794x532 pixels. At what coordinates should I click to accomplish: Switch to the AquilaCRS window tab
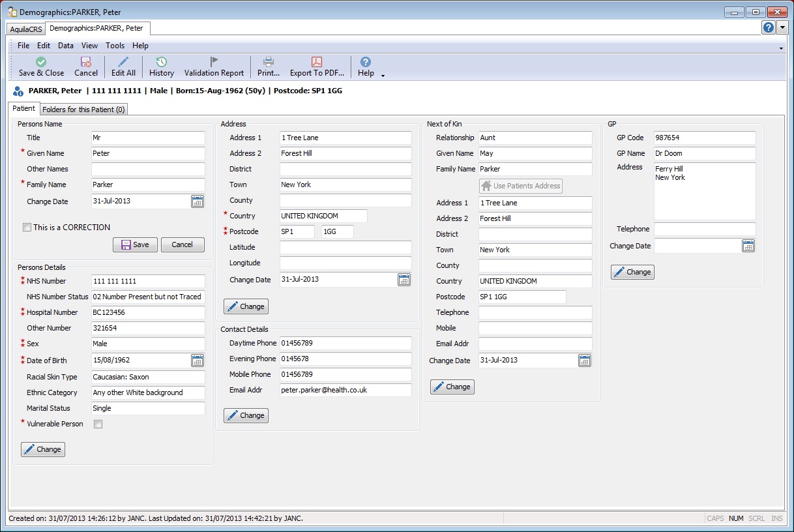tap(26, 29)
